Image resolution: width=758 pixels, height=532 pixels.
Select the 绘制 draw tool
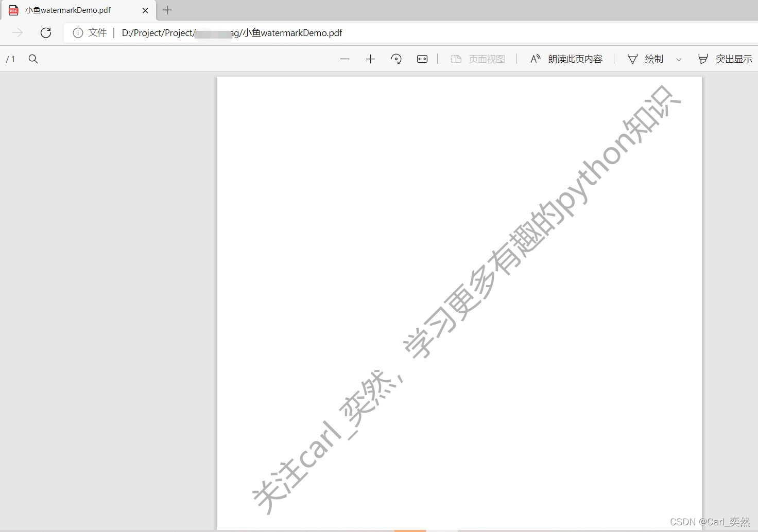click(x=645, y=59)
